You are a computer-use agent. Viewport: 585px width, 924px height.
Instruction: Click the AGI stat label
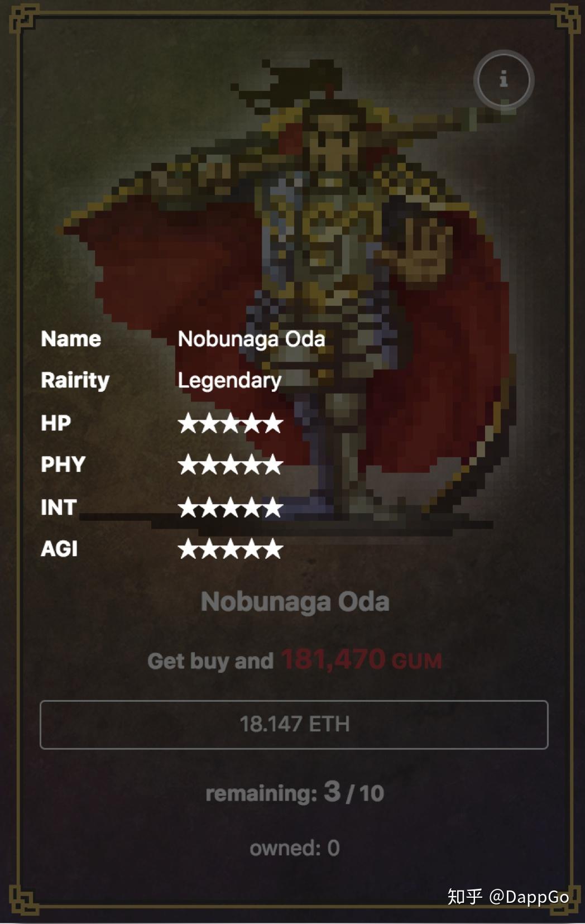(59, 549)
